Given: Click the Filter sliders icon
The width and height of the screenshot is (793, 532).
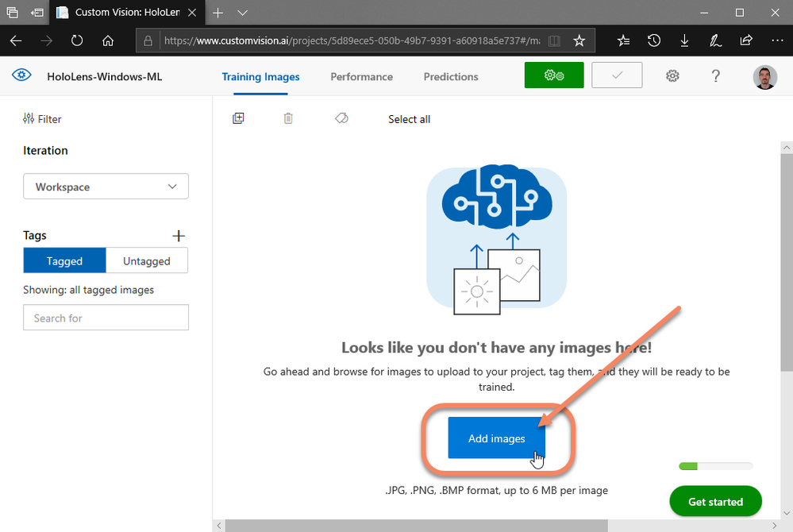Looking at the screenshot, I should [x=29, y=118].
